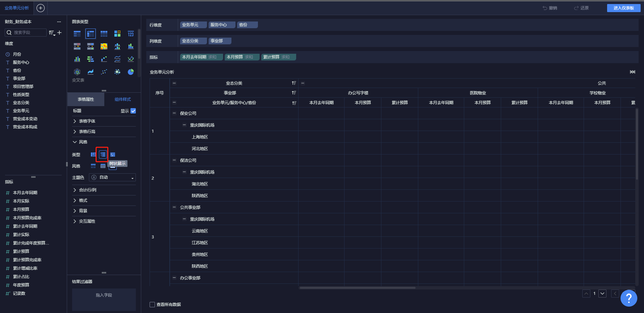
Task: Open the 财务_财务成本 more options menu
Action: [x=59, y=22]
